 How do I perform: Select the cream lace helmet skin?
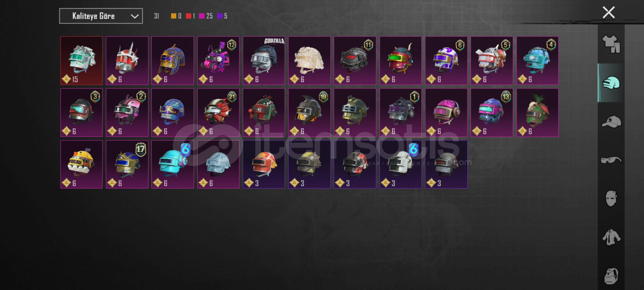click(309, 61)
